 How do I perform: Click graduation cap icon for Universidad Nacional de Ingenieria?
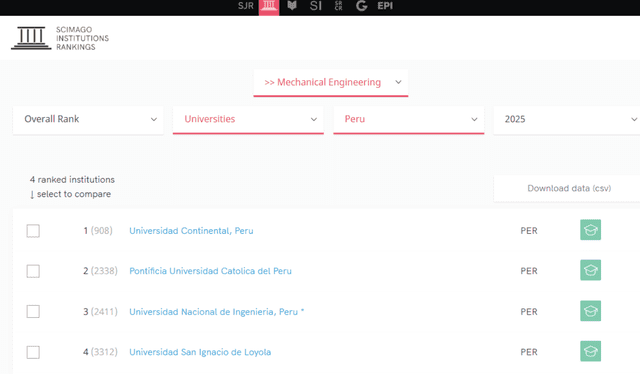(590, 311)
